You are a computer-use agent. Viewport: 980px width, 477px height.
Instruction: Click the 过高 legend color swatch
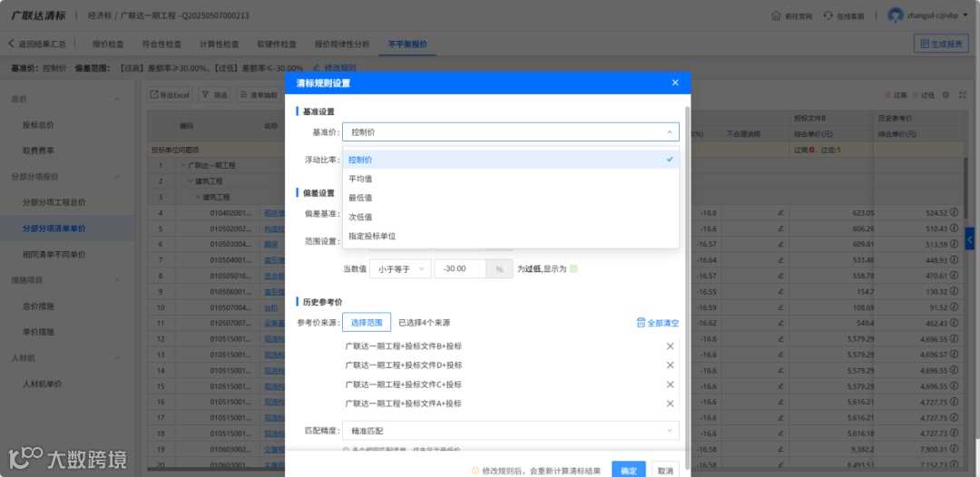click(x=887, y=95)
